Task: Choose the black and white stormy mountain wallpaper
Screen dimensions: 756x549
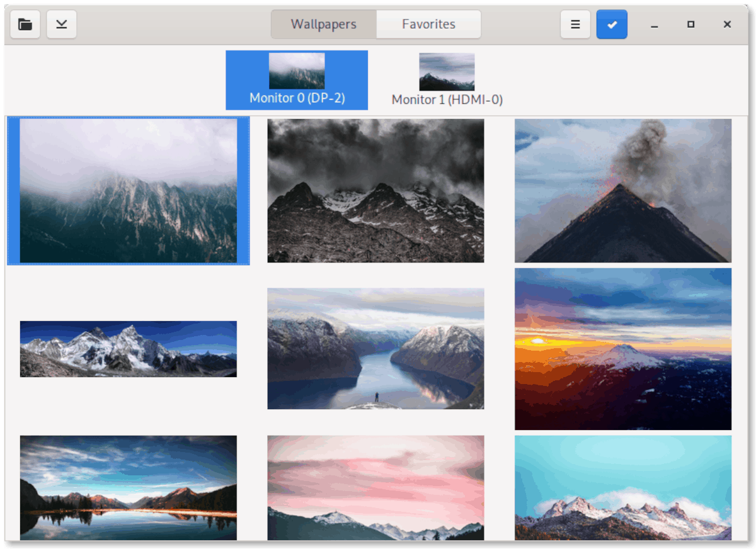Action: point(375,191)
